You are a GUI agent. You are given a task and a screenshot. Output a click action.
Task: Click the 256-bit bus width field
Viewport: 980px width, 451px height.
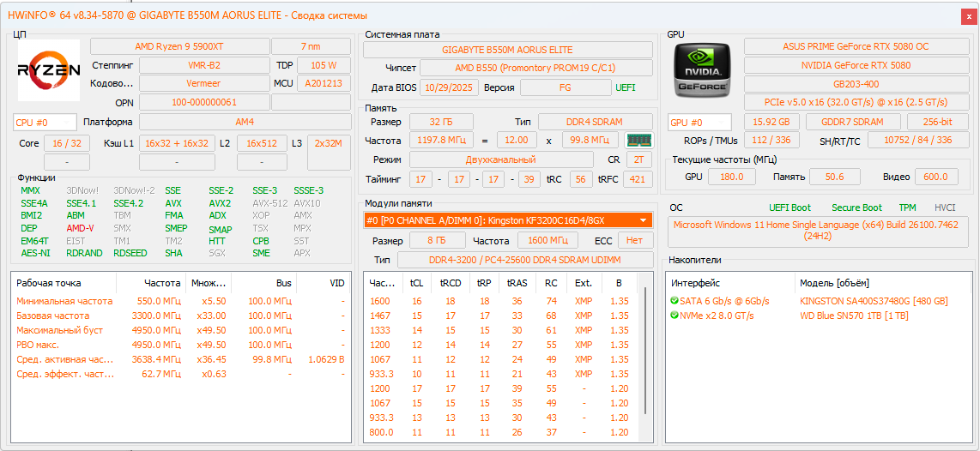tap(936, 123)
